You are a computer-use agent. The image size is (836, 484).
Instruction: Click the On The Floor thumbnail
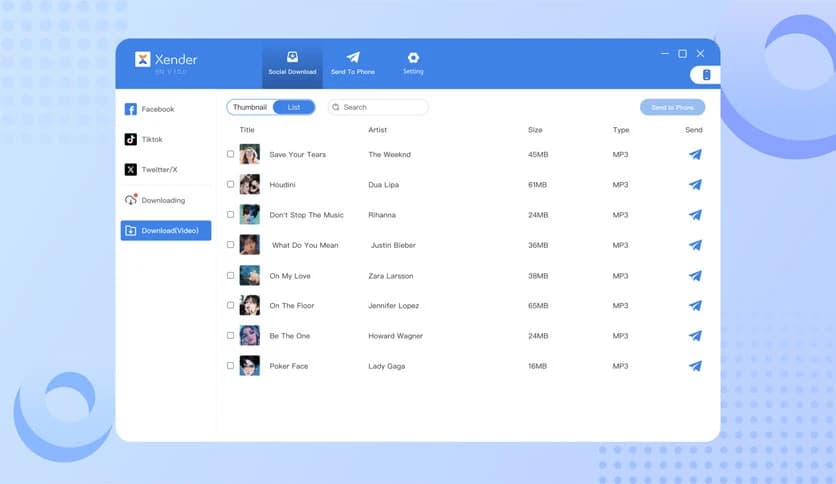pyautogui.click(x=250, y=305)
